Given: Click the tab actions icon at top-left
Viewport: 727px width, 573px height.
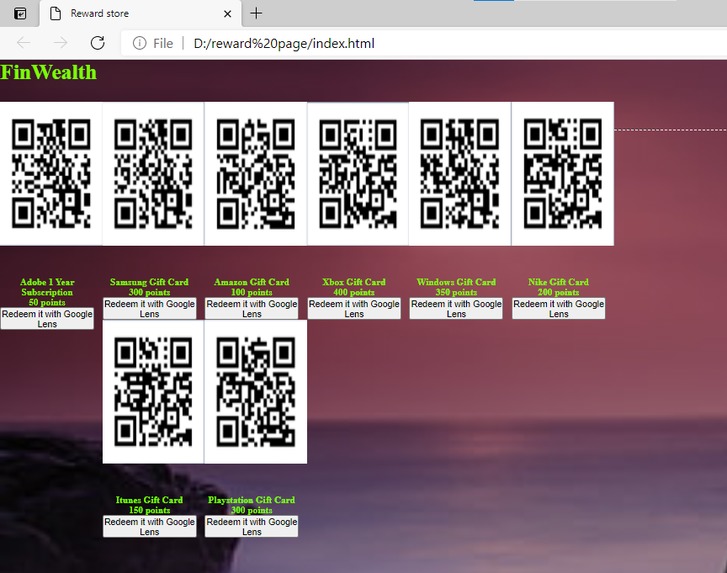Looking at the screenshot, I should (x=20, y=13).
